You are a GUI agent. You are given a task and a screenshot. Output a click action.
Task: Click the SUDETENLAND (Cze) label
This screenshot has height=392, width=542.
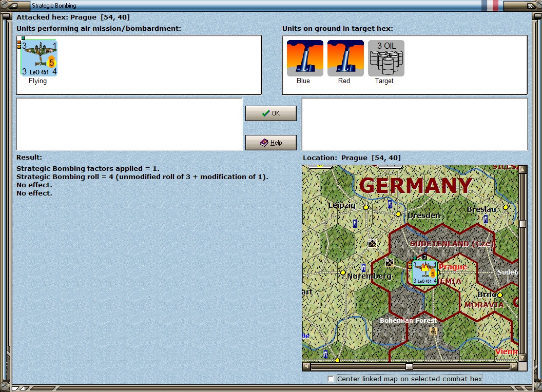pyautogui.click(x=452, y=244)
